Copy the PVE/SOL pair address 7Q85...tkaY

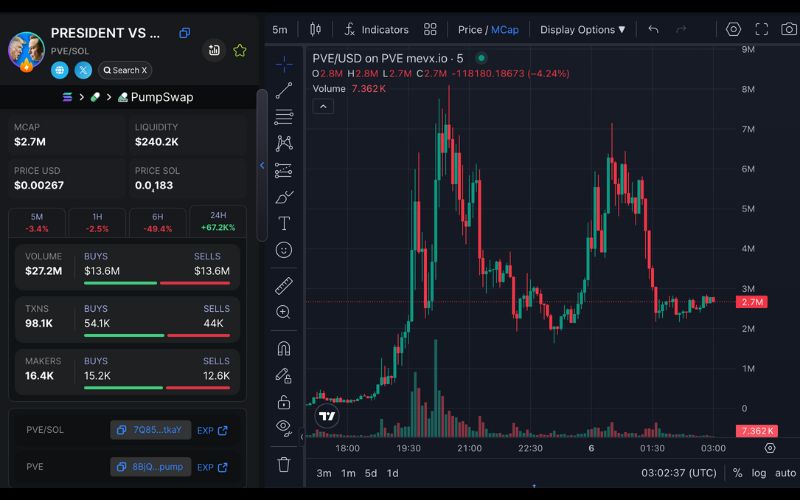[151, 430]
